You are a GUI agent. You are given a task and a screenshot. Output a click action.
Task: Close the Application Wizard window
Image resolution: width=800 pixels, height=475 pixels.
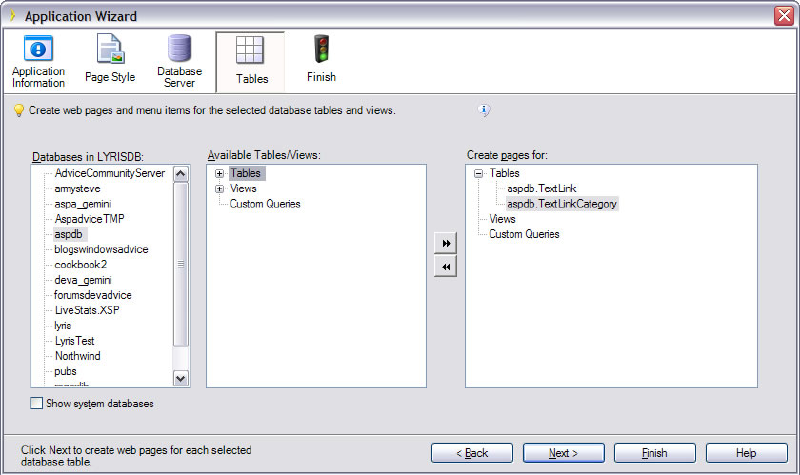pos(783,16)
